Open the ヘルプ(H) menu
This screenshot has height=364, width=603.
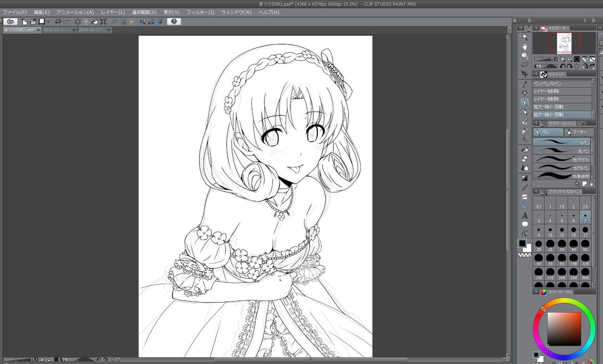(269, 12)
